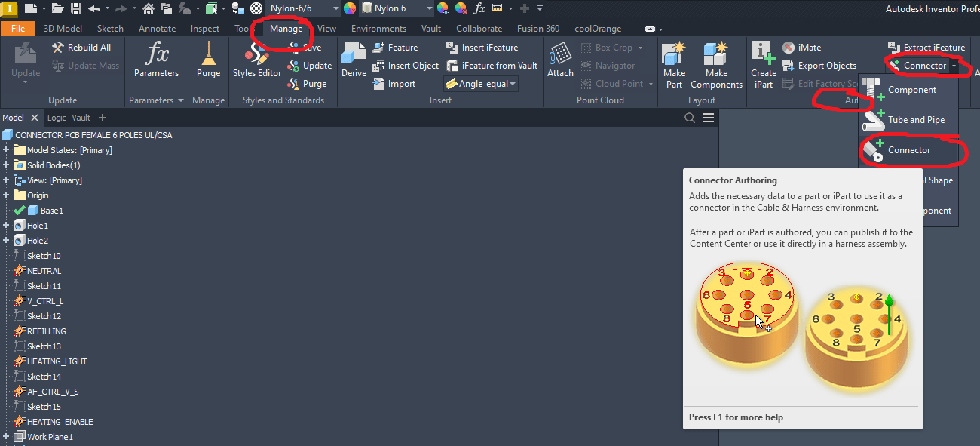Screen dimensions: 980x446
Task: Click Extract iFeature
Action: pos(926,47)
